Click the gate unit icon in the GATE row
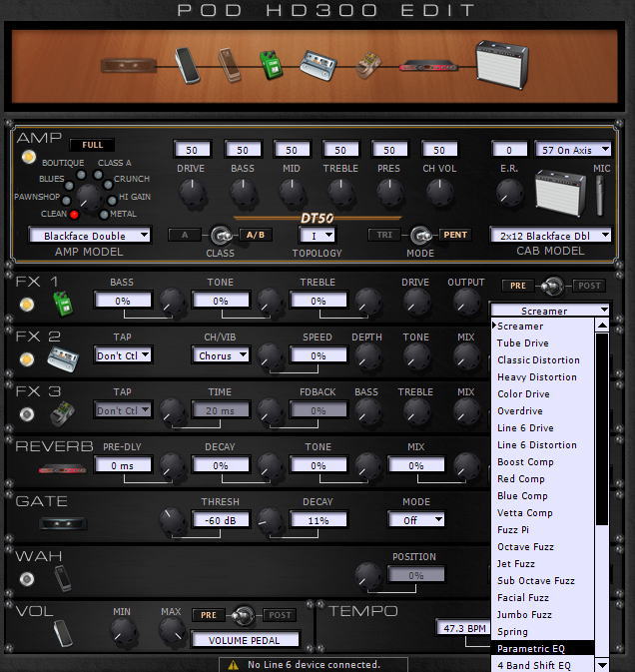The image size is (635, 672). click(63, 523)
